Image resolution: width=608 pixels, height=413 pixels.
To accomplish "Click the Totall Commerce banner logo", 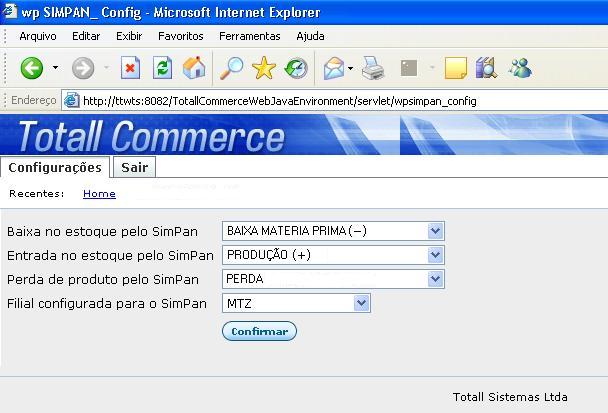I will pos(151,135).
